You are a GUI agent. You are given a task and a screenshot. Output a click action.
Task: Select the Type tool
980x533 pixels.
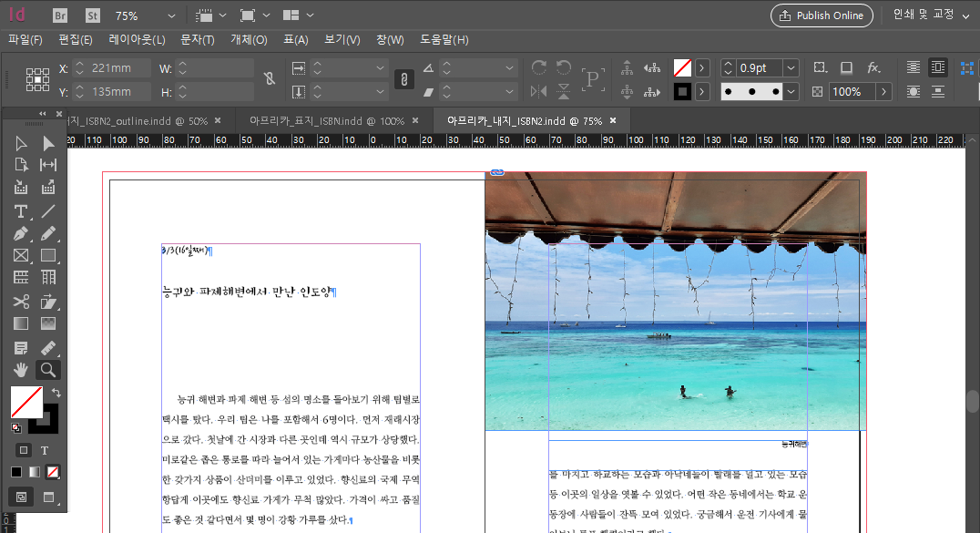pyautogui.click(x=20, y=210)
